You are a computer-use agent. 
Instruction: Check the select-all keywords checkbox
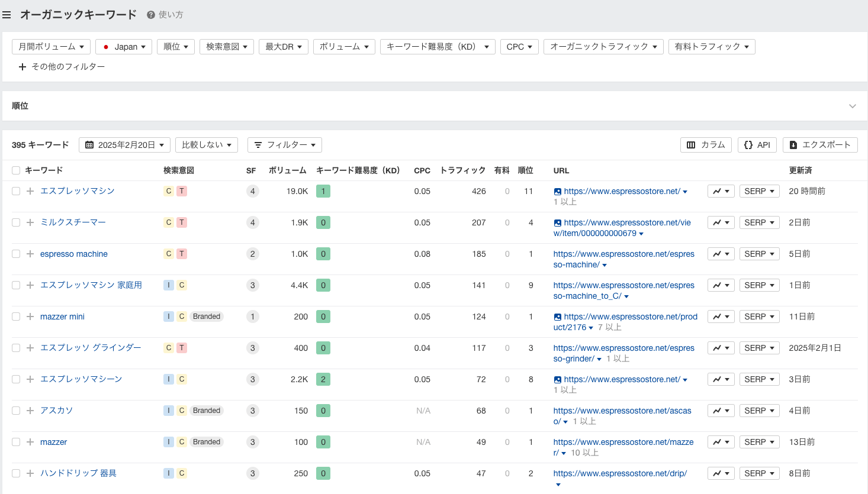[x=15, y=170]
